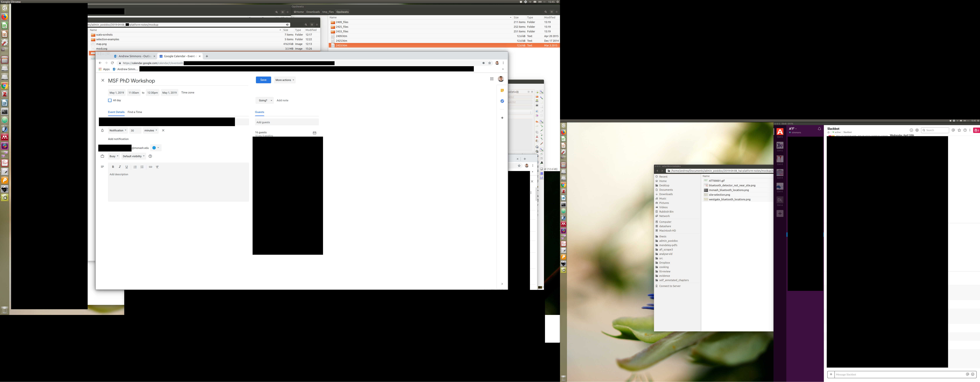This screenshot has height=382, width=980.
Task: Save the MSF PhD Workshop event
Action: (x=263, y=80)
